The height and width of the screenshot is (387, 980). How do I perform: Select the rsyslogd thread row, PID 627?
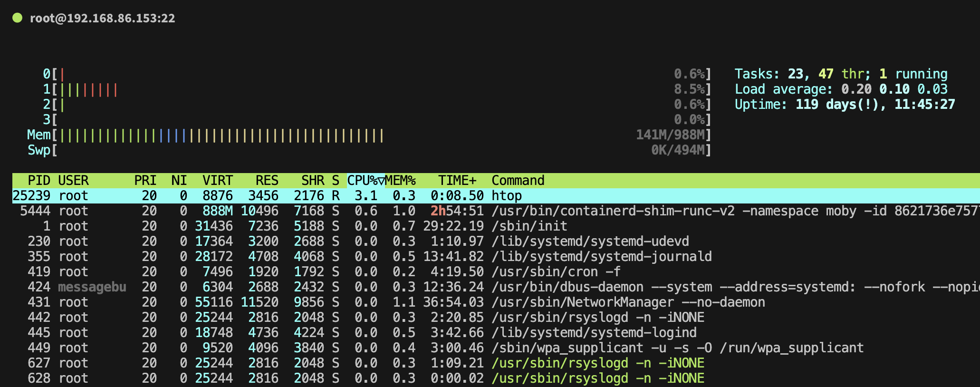pos(496,363)
